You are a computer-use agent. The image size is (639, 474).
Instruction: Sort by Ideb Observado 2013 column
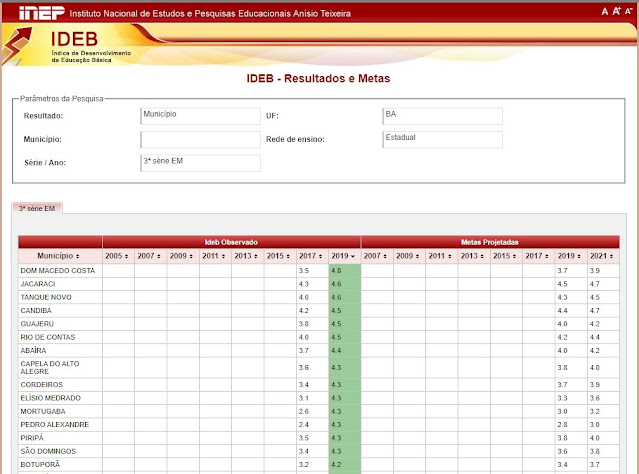click(x=247, y=256)
